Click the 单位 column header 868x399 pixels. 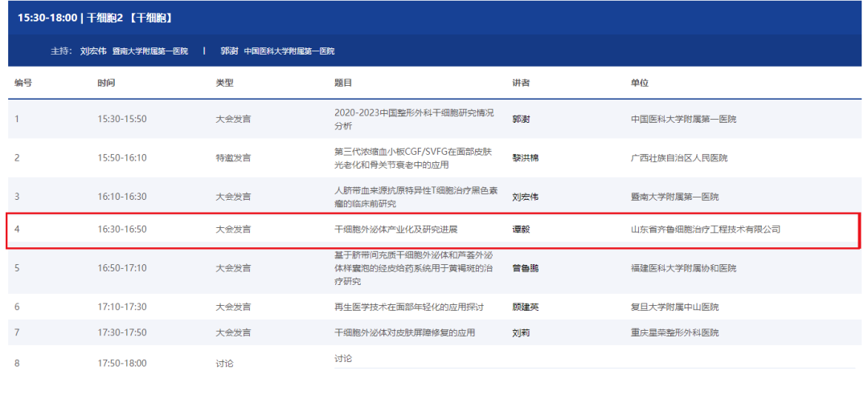click(640, 83)
